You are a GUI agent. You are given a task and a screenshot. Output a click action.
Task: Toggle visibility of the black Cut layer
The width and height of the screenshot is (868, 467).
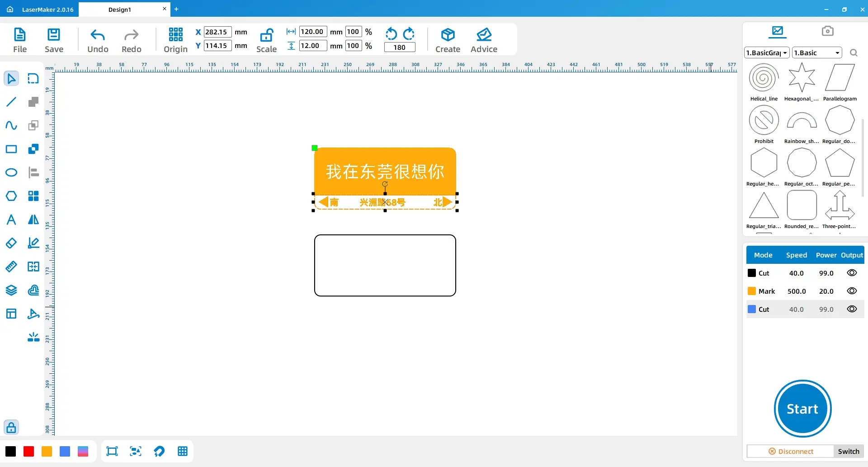(x=852, y=273)
